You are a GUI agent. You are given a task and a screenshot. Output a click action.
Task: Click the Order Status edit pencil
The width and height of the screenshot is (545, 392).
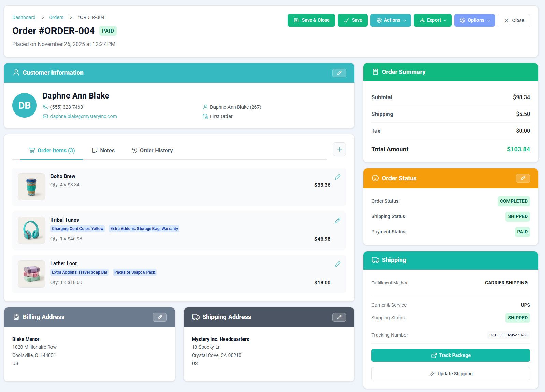click(522, 178)
